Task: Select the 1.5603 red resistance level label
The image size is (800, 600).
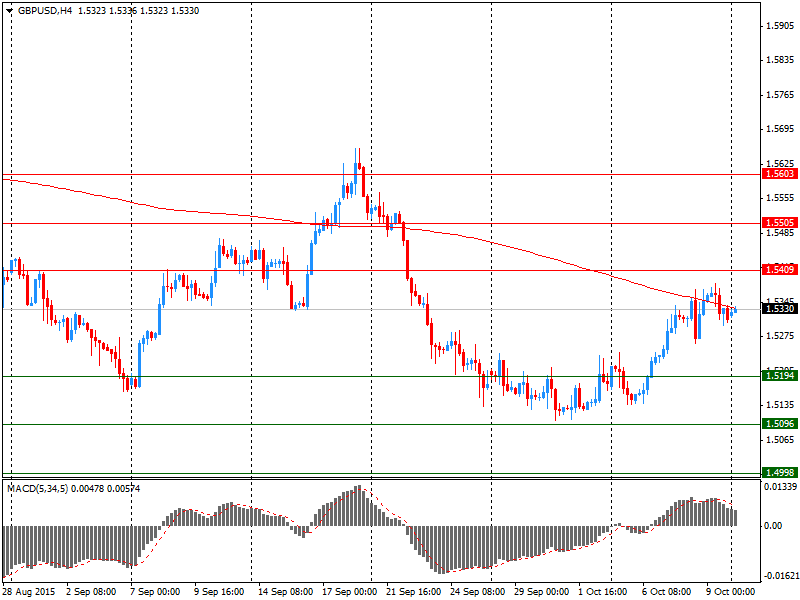Action: pos(779,174)
